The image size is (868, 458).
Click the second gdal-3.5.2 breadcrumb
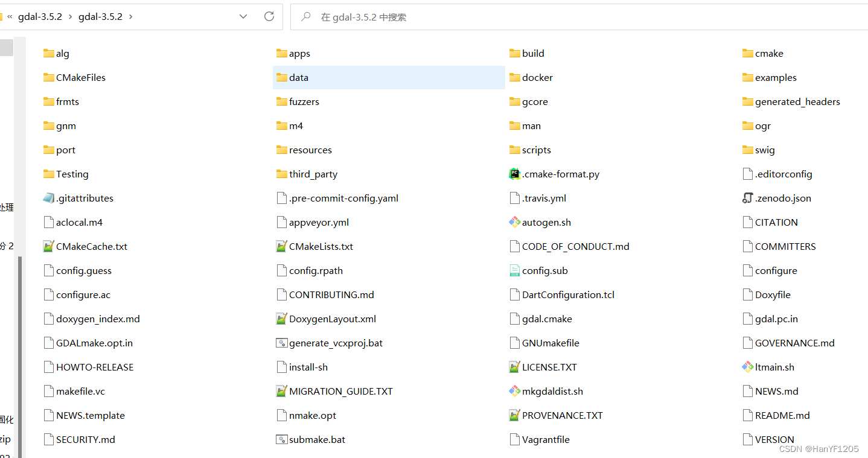point(100,17)
